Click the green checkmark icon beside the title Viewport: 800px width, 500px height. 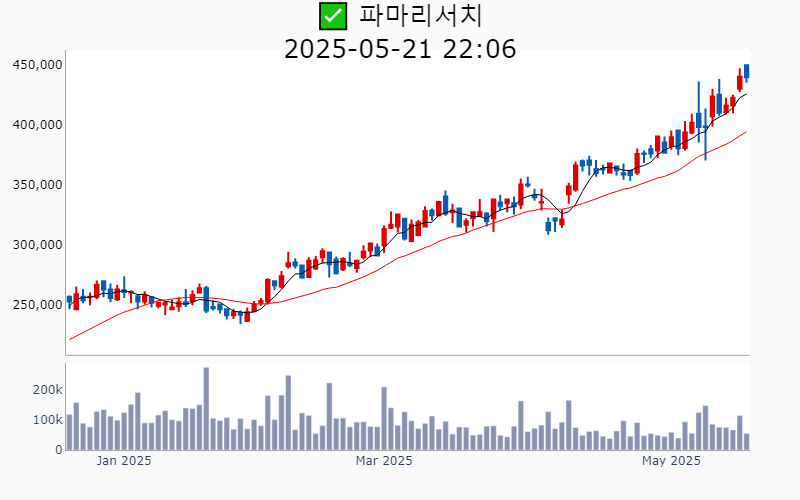tap(333, 16)
